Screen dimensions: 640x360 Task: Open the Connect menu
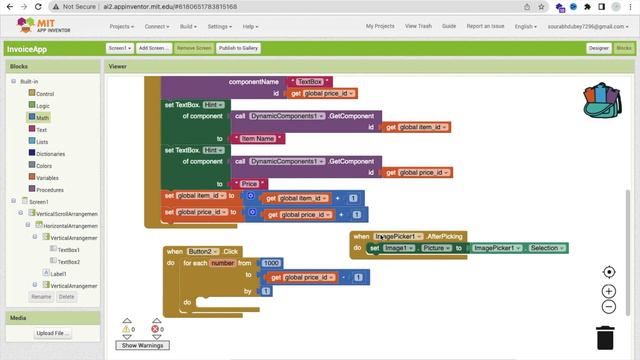click(157, 27)
